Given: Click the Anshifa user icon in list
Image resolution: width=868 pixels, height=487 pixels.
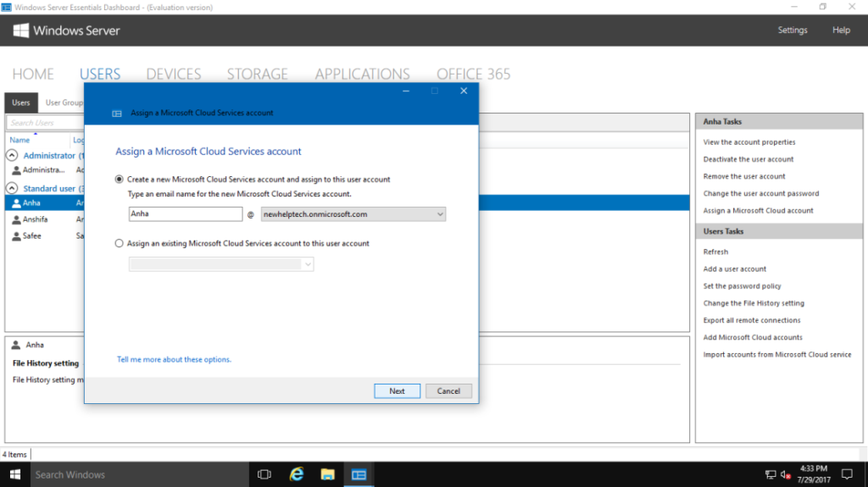Looking at the screenshot, I should (x=17, y=219).
